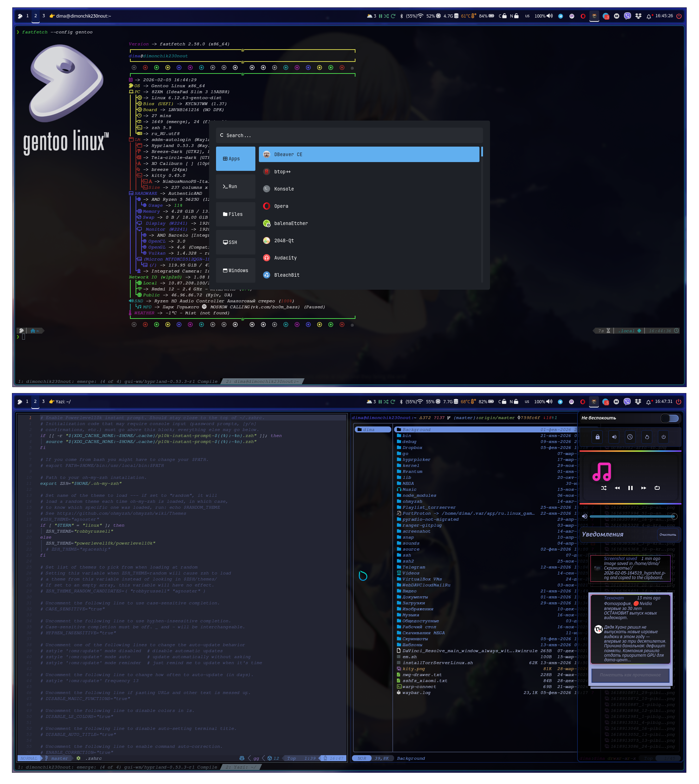Toggle the Не беспокоить switch
699x784 pixels.
pyautogui.click(x=670, y=418)
